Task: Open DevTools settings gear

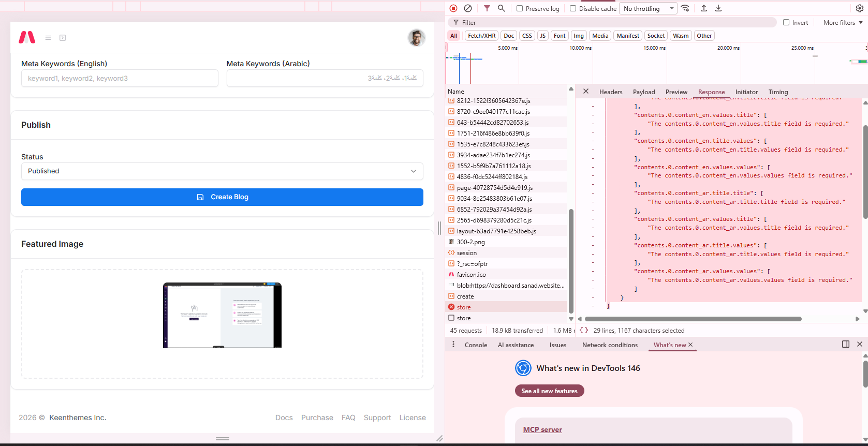Action: (x=860, y=8)
